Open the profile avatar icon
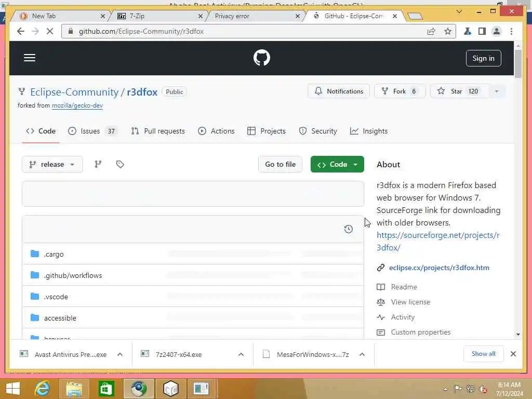Screen dimensions: 532x399 [x=496, y=31]
